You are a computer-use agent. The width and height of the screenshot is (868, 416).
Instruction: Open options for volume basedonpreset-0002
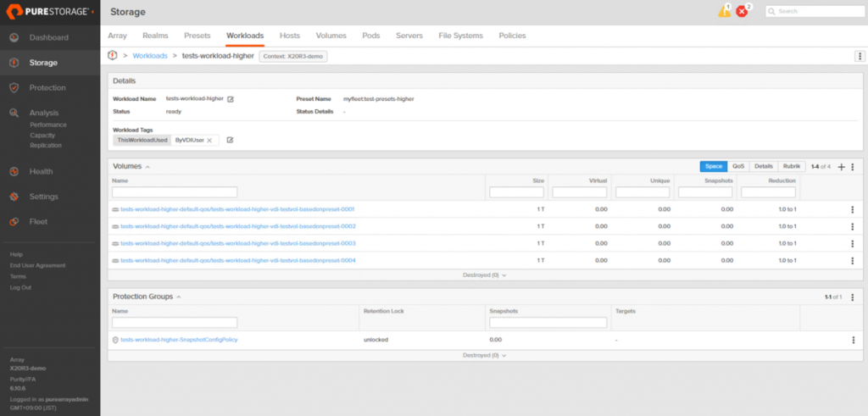[x=853, y=226]
